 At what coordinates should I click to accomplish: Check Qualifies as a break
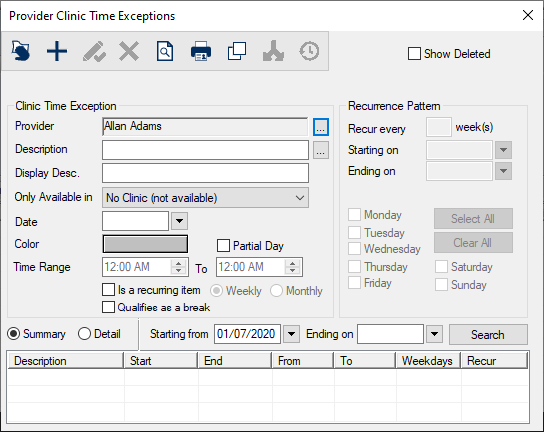click(x=108, y=307)
